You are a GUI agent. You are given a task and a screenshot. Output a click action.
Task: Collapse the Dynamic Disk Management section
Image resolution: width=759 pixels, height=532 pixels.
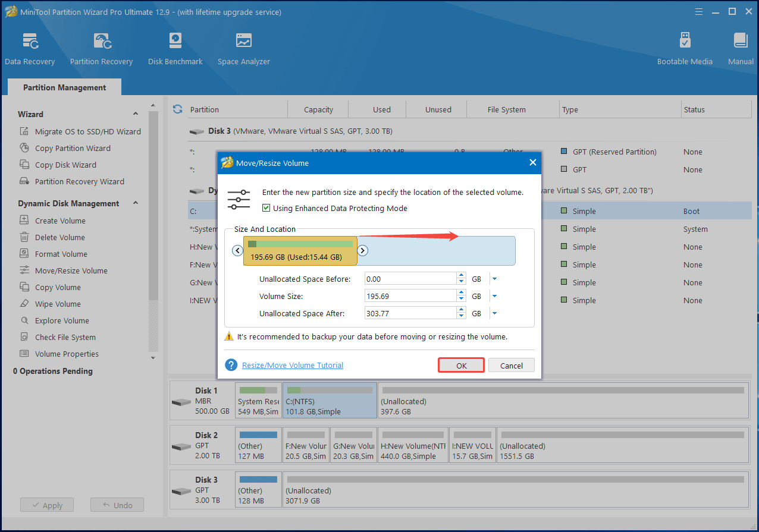(x=136, y=203)
